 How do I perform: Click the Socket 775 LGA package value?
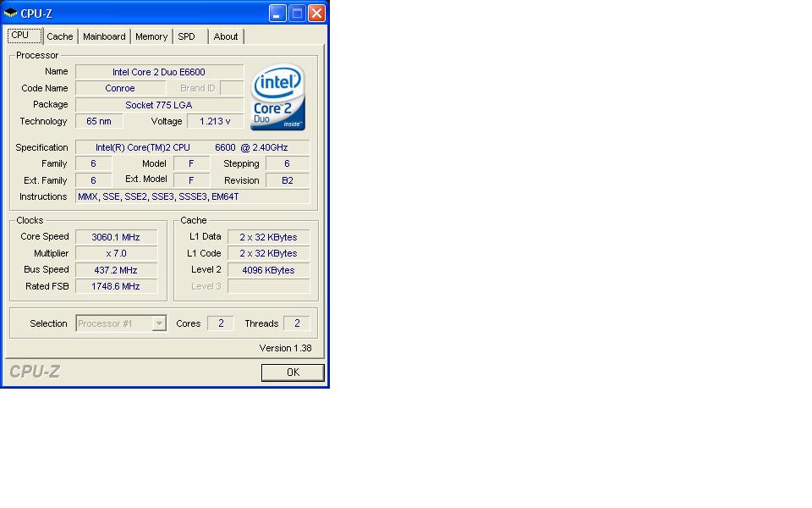(x=160, y=105)
